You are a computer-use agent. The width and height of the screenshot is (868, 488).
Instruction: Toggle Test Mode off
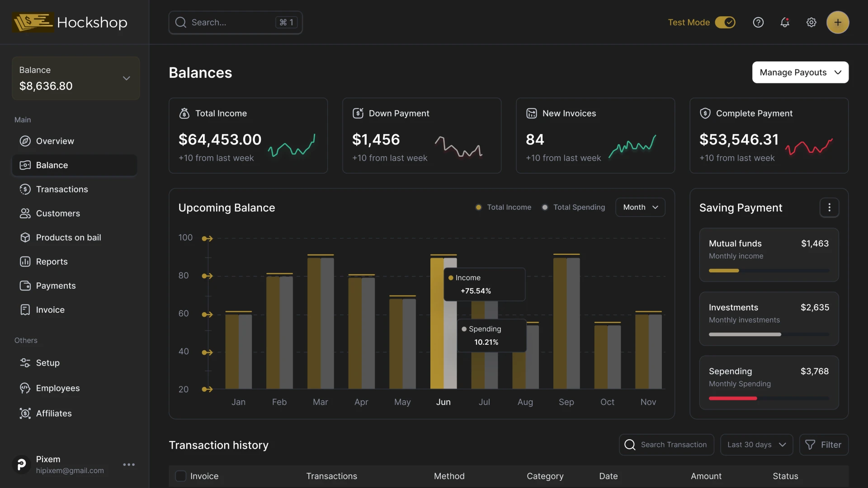pos(725,22)
